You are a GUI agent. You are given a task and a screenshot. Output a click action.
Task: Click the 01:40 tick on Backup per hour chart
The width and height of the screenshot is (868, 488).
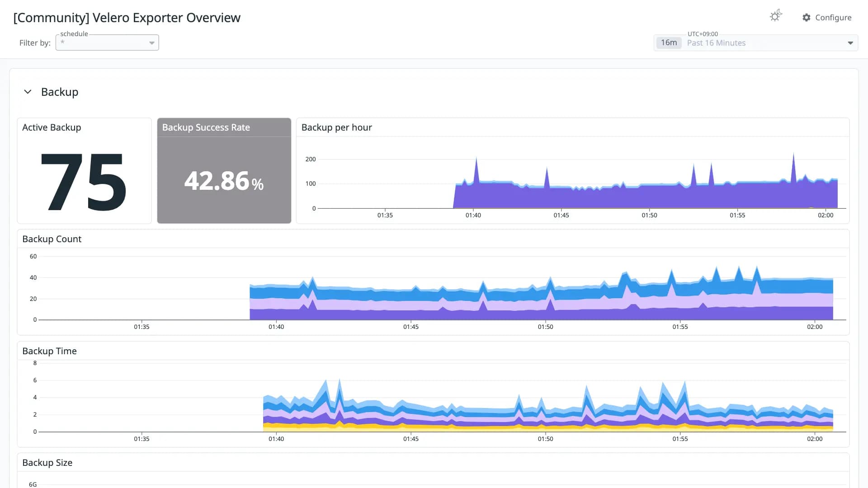473,215
